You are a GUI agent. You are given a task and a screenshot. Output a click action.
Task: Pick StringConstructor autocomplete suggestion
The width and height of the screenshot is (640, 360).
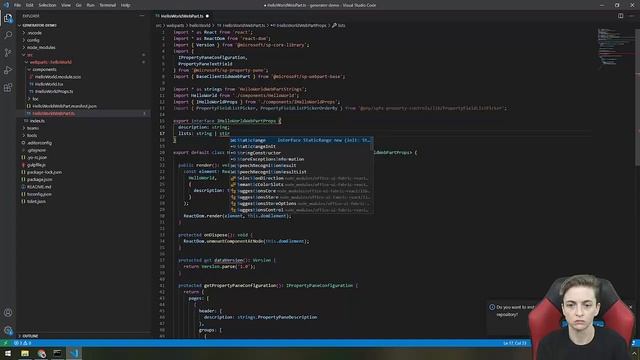click(x=301, y=153)
